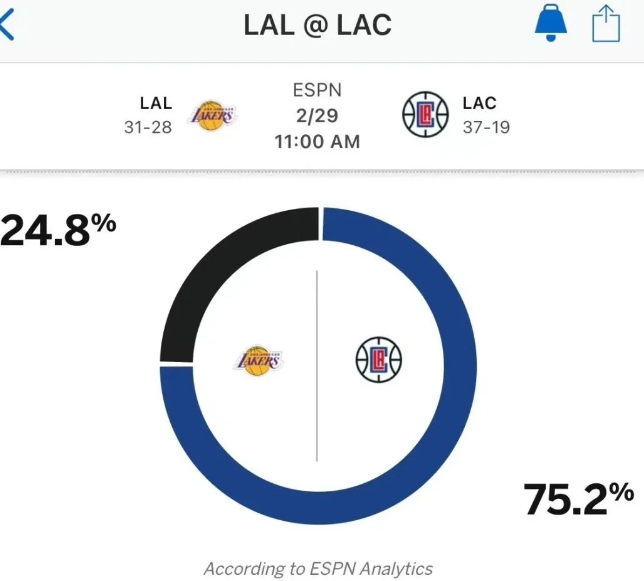Tap the 11:00 AM tip-off time
Screen dimensions: 644x581
point(317,141)
